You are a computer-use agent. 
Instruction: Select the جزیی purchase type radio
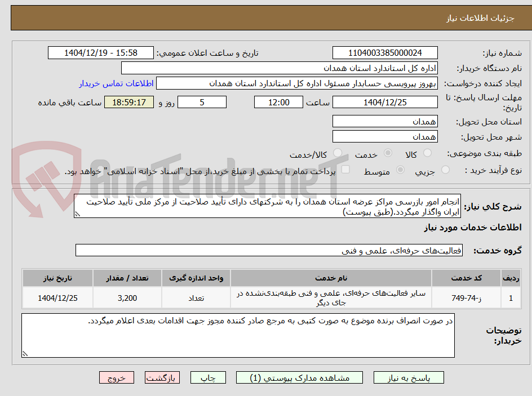[445, 170]
